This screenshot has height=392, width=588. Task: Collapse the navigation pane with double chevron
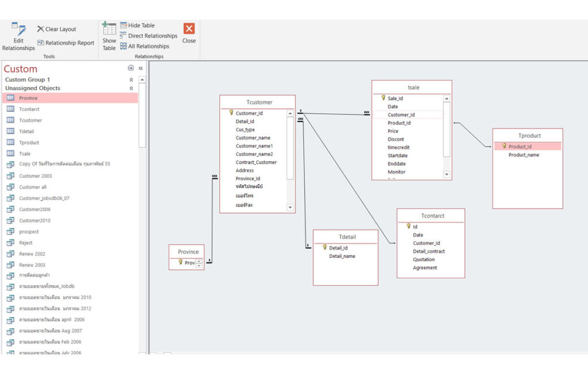click(141, 68)
